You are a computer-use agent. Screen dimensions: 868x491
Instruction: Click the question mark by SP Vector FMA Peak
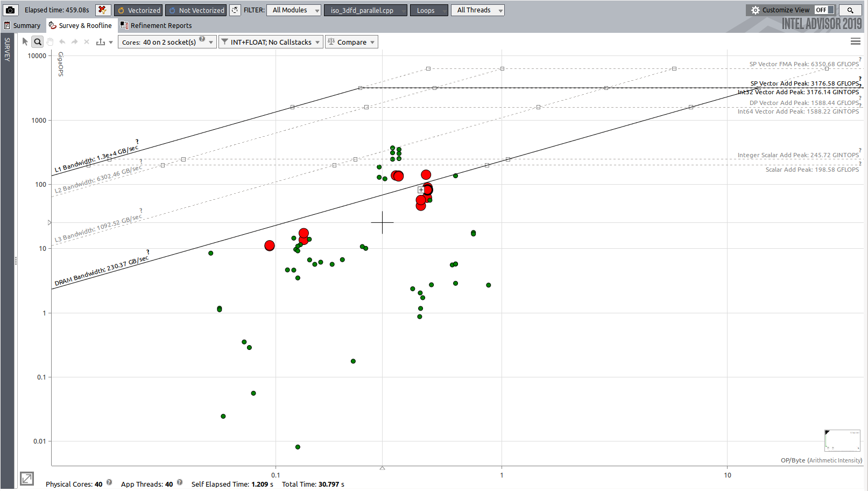[x=860, y=59]
